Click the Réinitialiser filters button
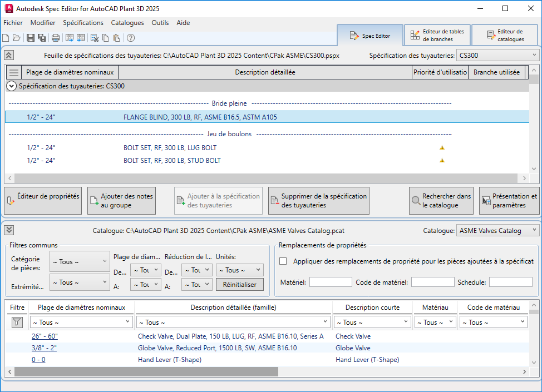Viewport: 542px width, 392px height. pos(239,285)
